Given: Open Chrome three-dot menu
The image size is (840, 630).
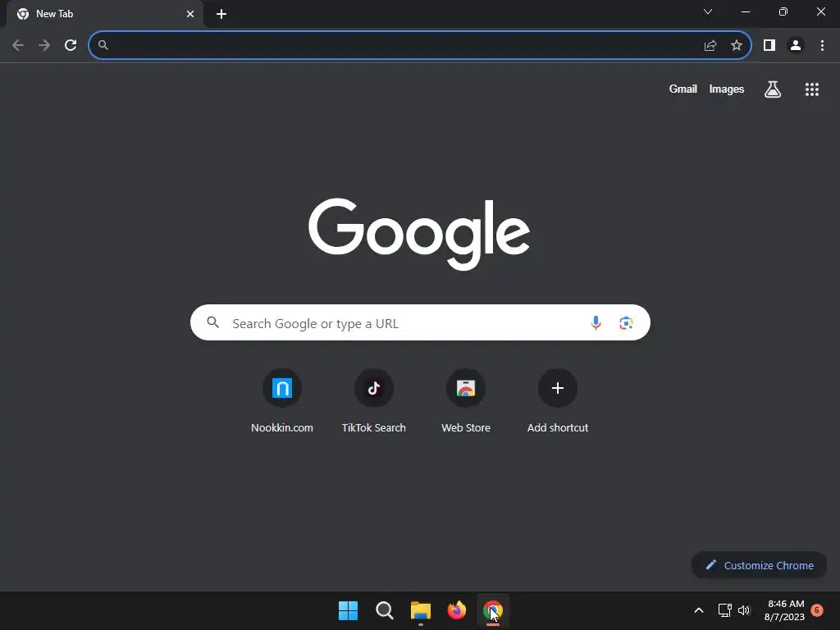Looking at the screenshot, I should click(x=822, y=45).
